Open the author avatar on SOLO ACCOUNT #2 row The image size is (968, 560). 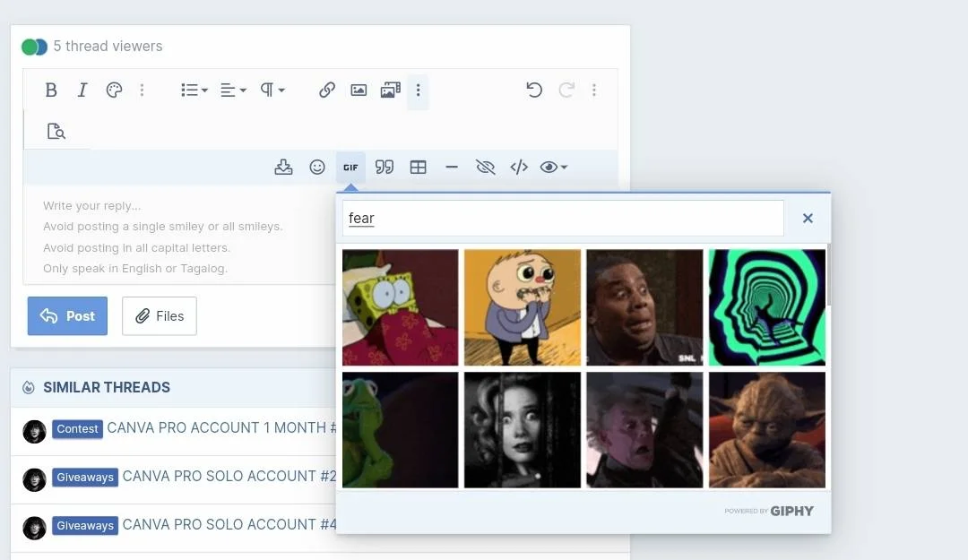click(x=35, y=479)
